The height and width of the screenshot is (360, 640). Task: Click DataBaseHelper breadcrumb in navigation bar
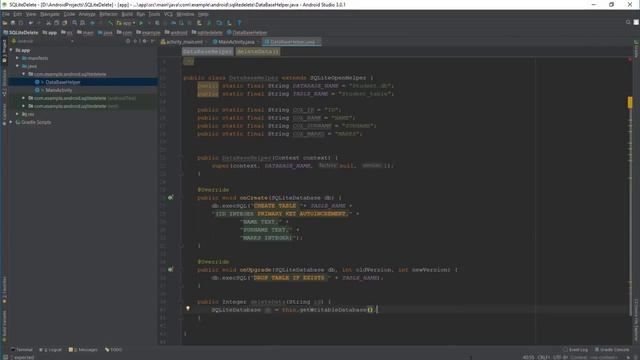[247, 33]
